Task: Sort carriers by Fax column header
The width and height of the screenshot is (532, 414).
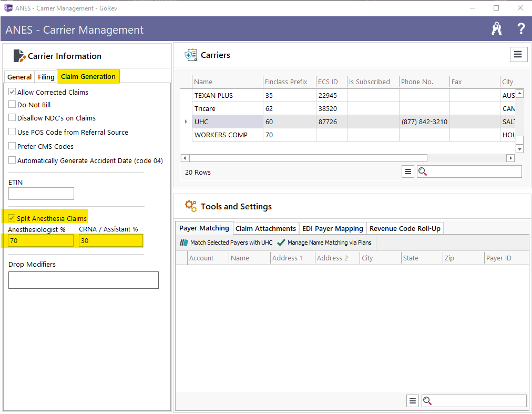Action: 475,82
